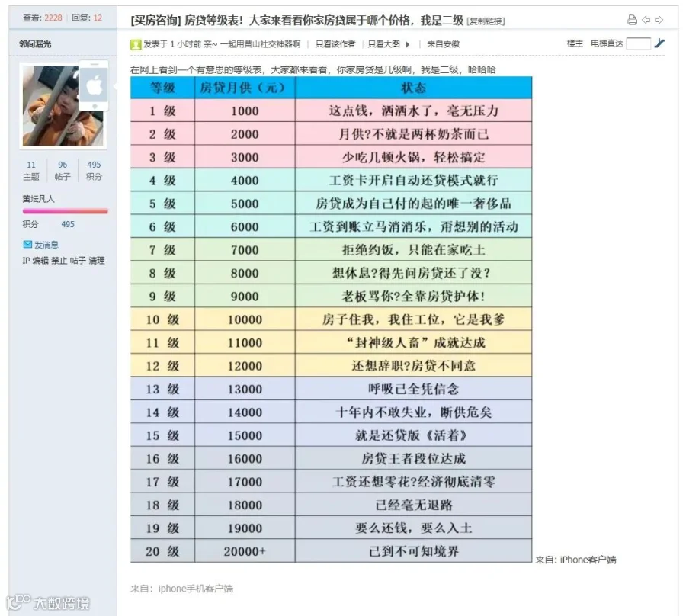Click the 回复: 12 reply count
The width and height of the screenshot is (686, 616).
tap(87, 18)
